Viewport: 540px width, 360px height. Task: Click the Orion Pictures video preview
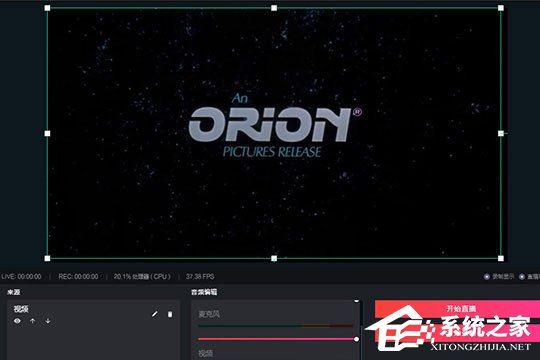(274, 133)
